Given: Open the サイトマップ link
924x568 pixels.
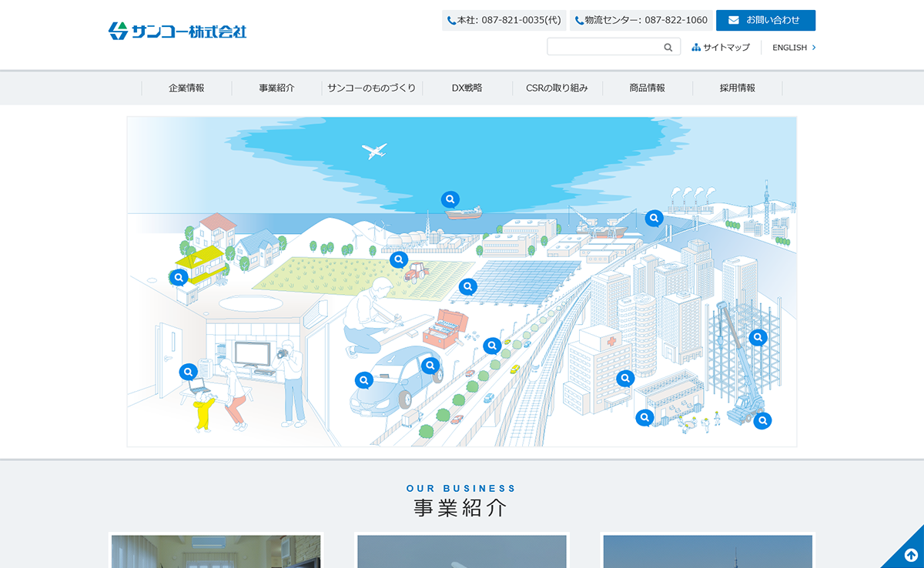Looking at the screenshot, I should [x=721, y=48].
